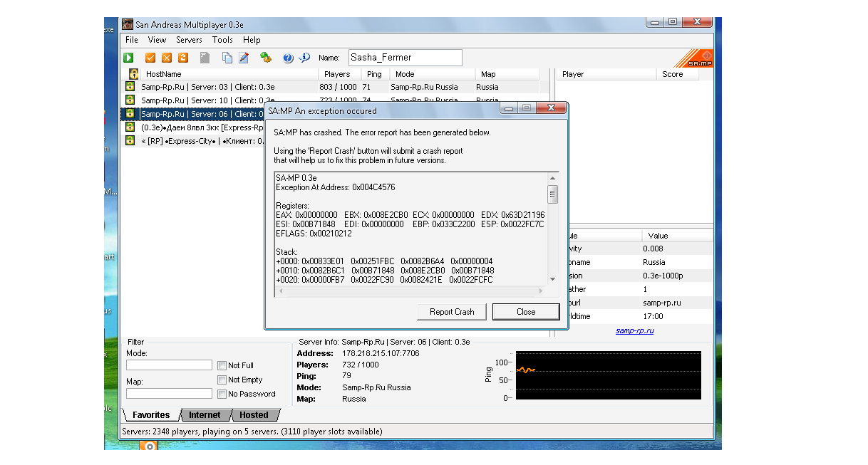Toggle the No Password filter checkbox
The image size is (868, 465).
tap(222, 394)
